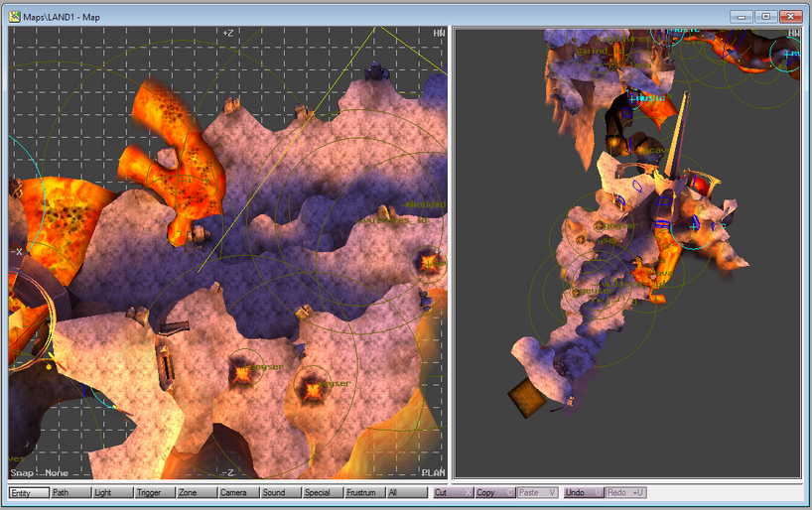812x510 pixels.
Task: Click the vultures_ld entity label in plan view
Action: tap(392, 220)
